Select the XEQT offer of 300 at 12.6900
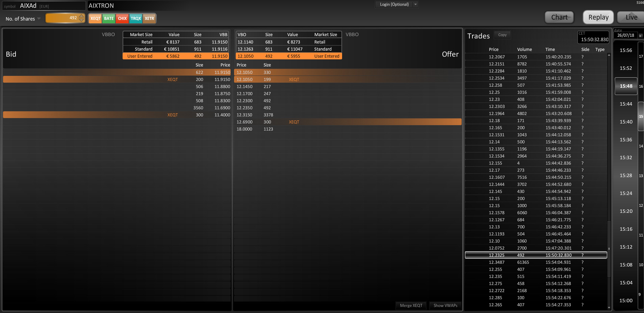The width and height of the screenshot is (644, 313). click(348, 122)
